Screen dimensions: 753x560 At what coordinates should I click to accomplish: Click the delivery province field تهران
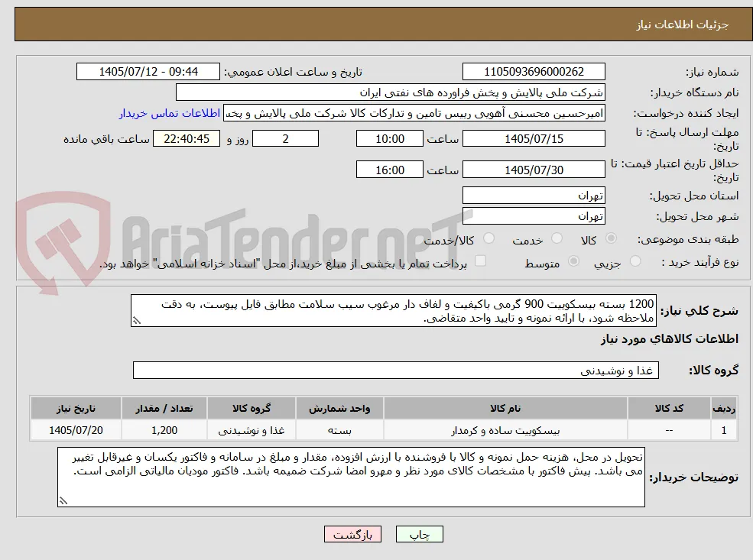coord(534,196)
